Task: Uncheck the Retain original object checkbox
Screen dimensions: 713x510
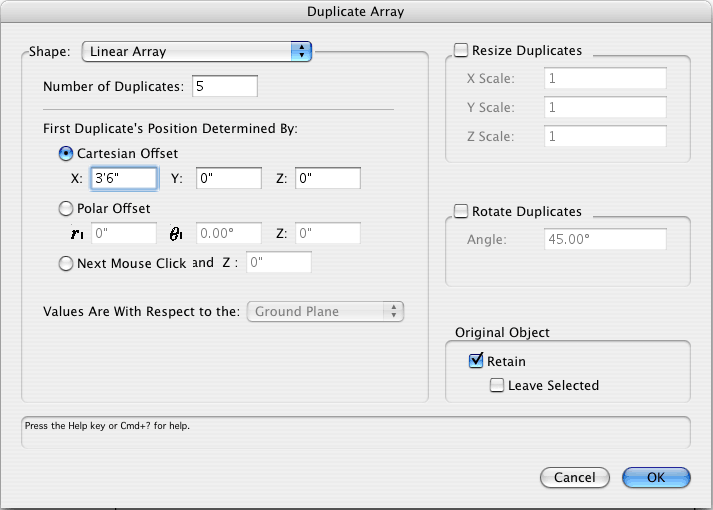Action: point(476,361)
